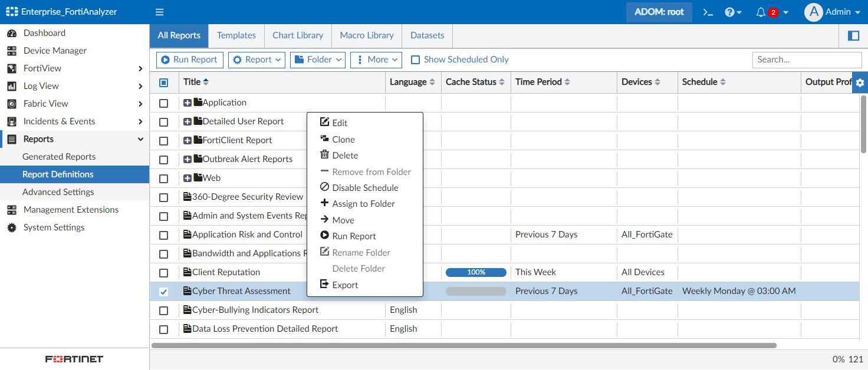868x370 pixels.
Task: Check the Application report row checkbox
Action: coord(163,102)
